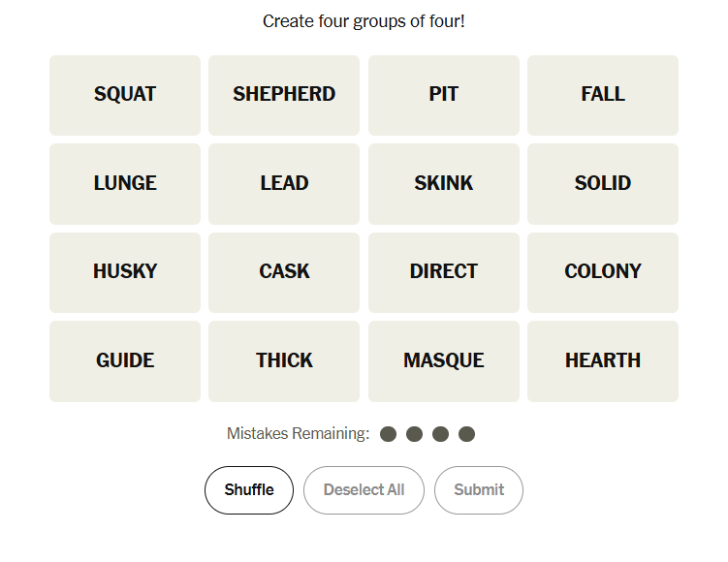
Task: Click the MASQUE tile
Action: tap(444, 361)
